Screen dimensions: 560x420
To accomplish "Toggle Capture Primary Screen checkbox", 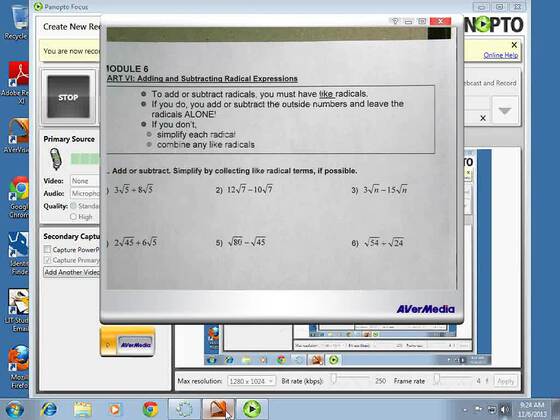I will 47,260.
